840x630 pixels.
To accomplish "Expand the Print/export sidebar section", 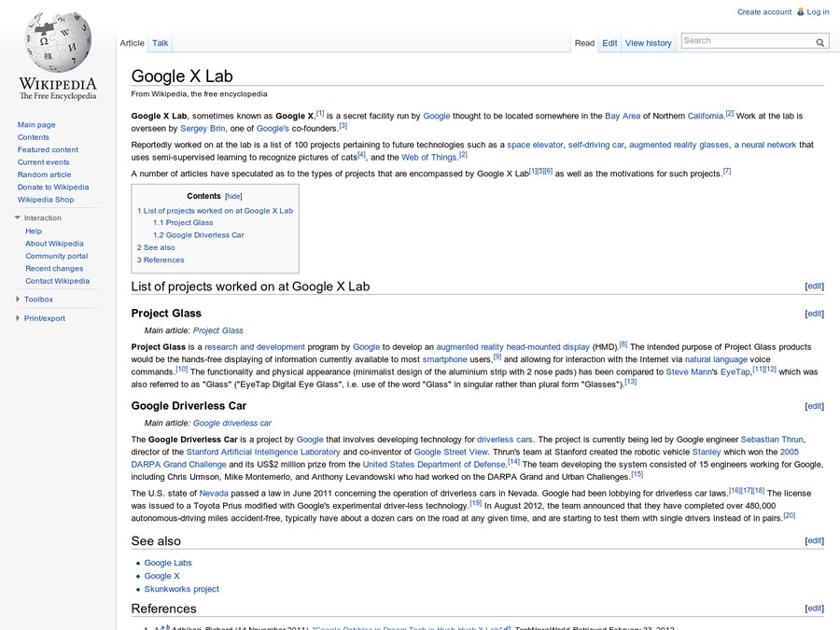I will (16, 316).
